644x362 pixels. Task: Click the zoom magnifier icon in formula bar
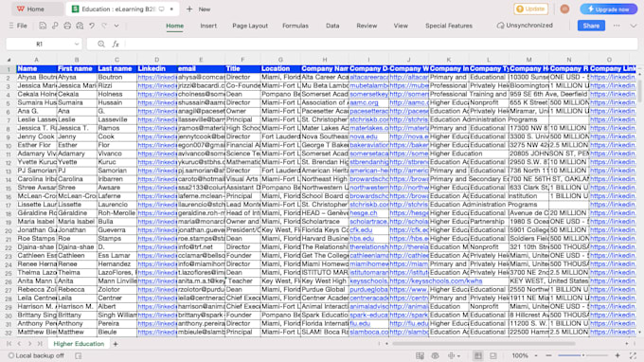pos(101,44)
